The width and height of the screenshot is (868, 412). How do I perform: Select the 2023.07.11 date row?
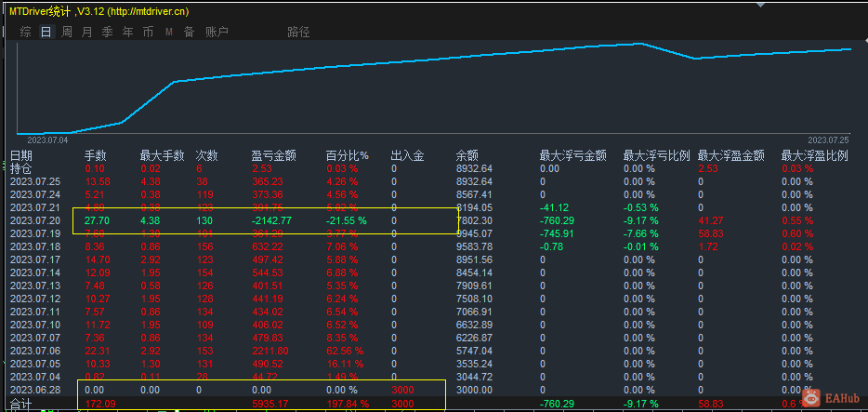click(x=35, y=312)
